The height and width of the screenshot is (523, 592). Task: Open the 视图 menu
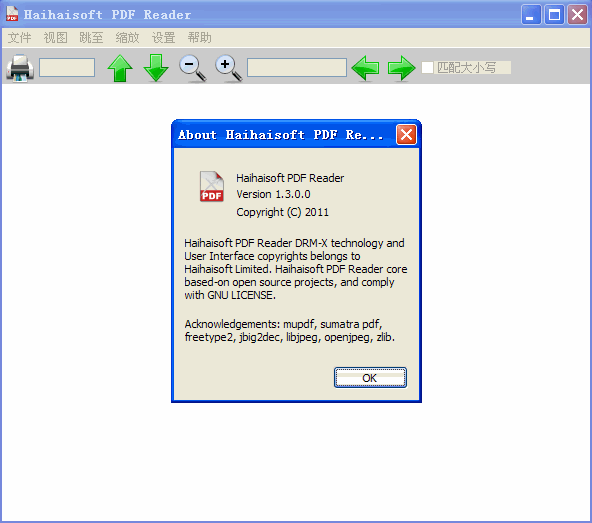pyautogui.click(x=56, y=38)
